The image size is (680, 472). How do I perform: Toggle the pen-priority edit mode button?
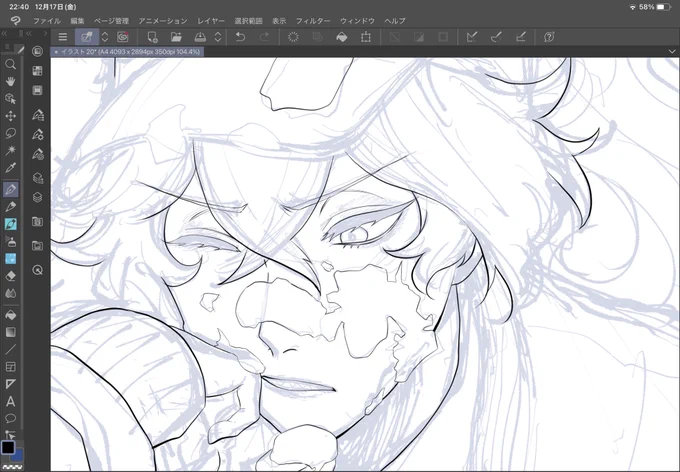pos(87,37)
